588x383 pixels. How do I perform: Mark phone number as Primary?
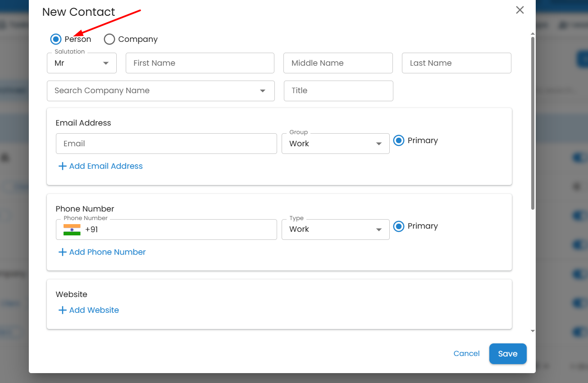[398, 226]
